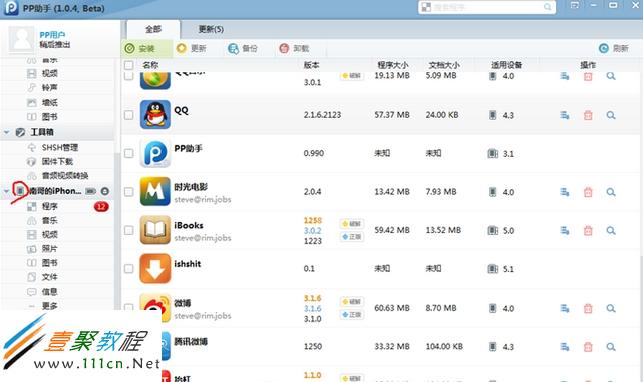Click the iBooks row trash icon

click(588, 231)
